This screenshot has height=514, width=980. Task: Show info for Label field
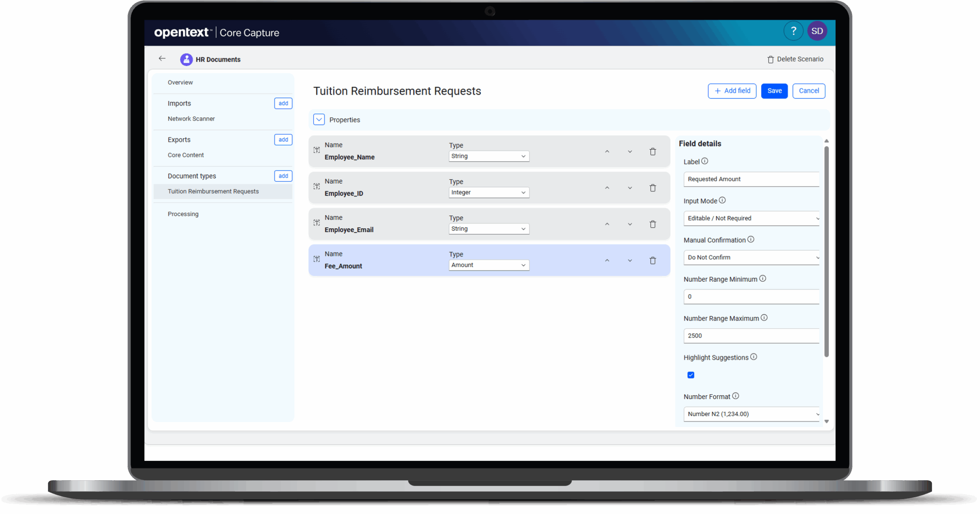(x=704, y=161)
